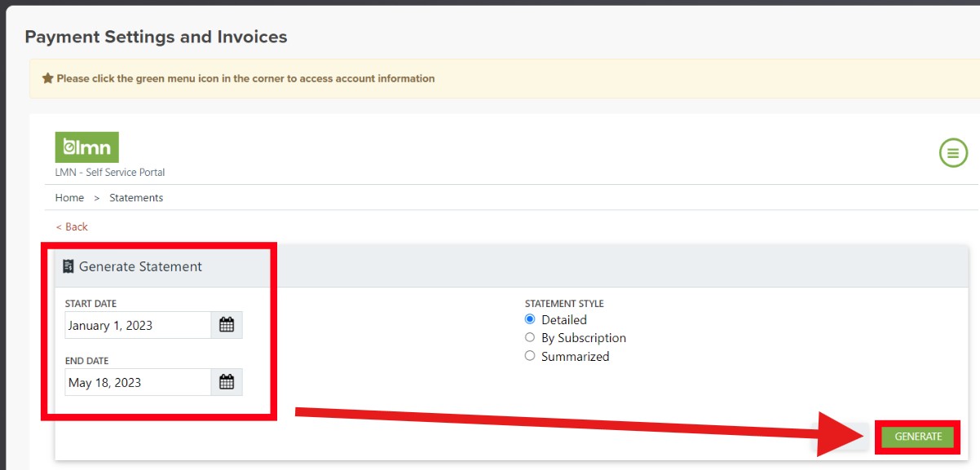Select the Detailed statement style
This screenshot has width=980, height=470.
click(530, 319)
